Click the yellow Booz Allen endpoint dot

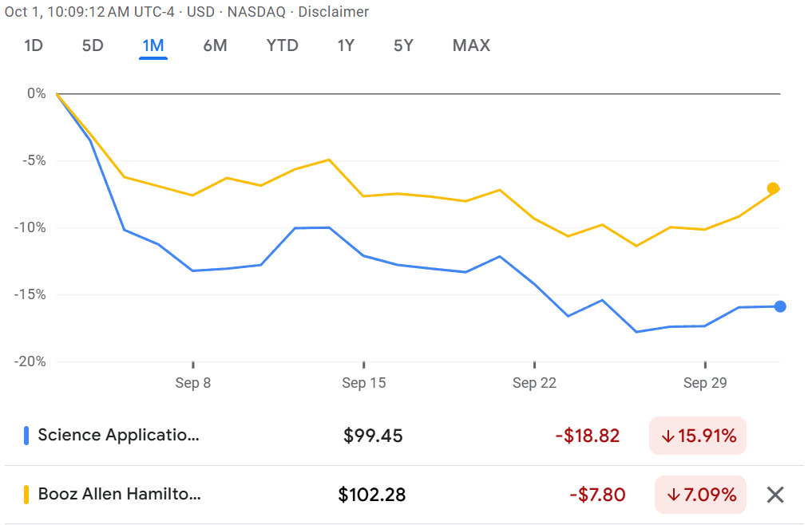772,188
